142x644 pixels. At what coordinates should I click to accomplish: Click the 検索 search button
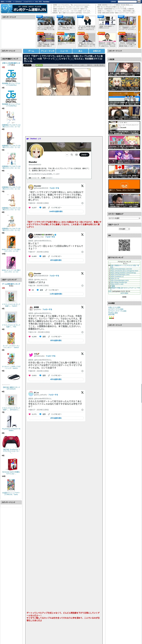pyautogui.click(x=139, y=2)
